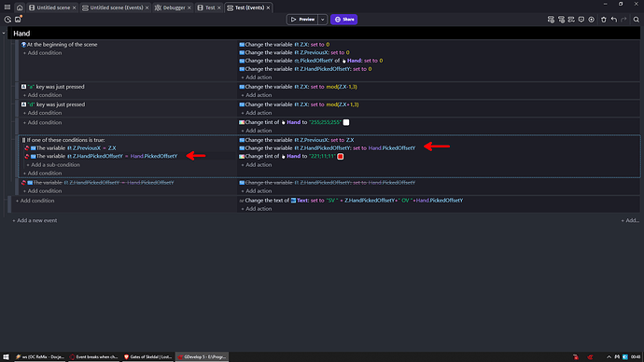
Task: Open search in events sheet
Action: (x=636, y=20)
